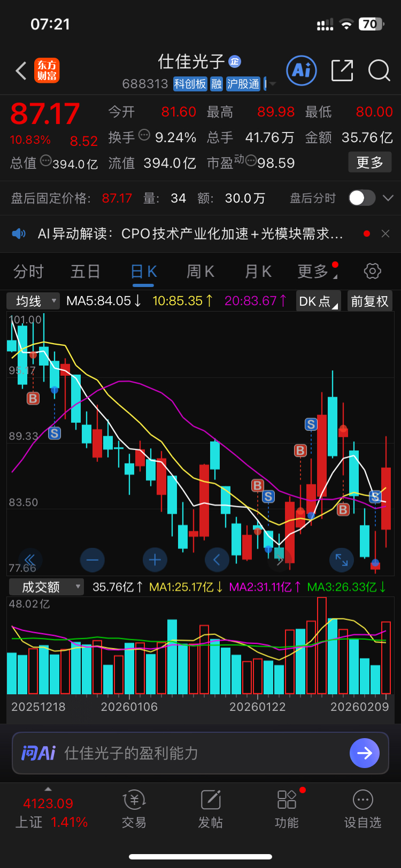Tap the 发帖 pencil icon
401x868 pixels.
click(x=211, y=800)
